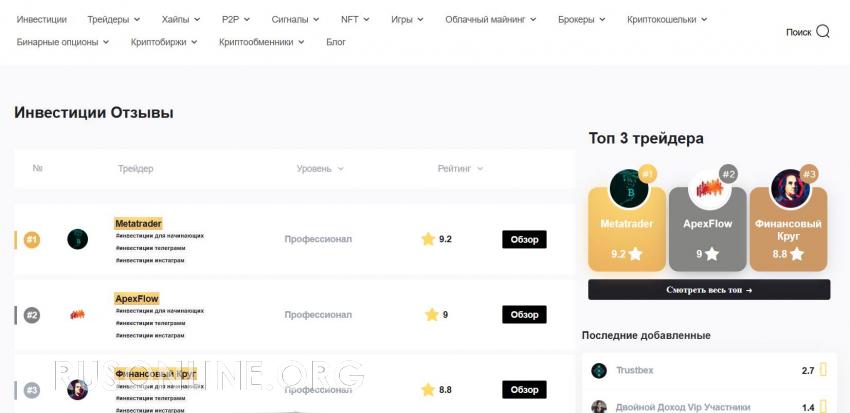Click ApexFlow's #инвестиции телеграмм tag
Screen dimensions: 850x413
(x=150, y=324)
